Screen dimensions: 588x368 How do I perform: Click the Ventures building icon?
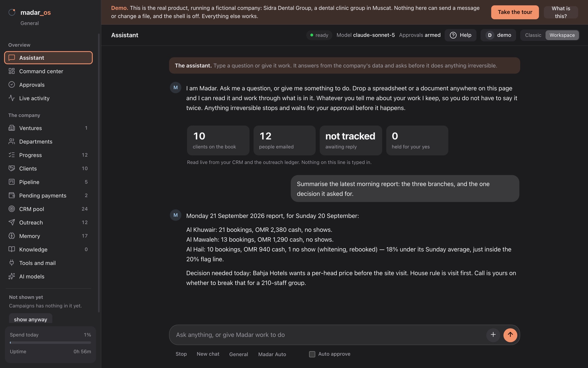click(x=12, y=128)
